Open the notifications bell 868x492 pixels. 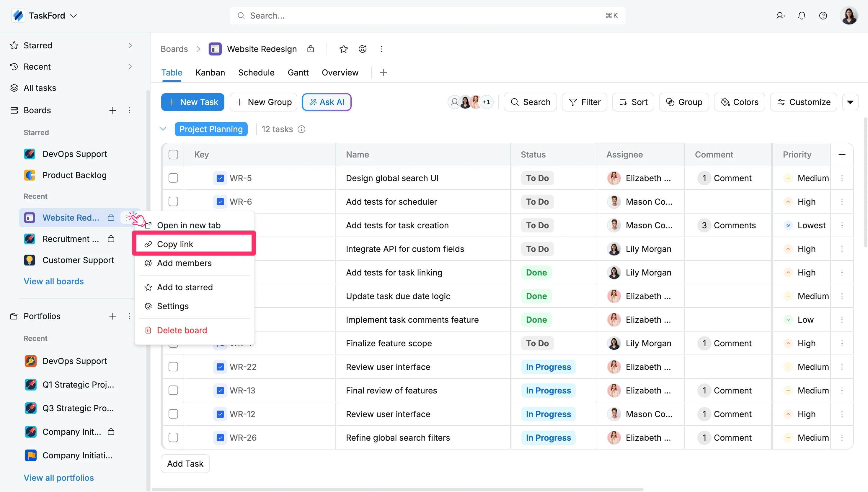[x=802, y=16]
